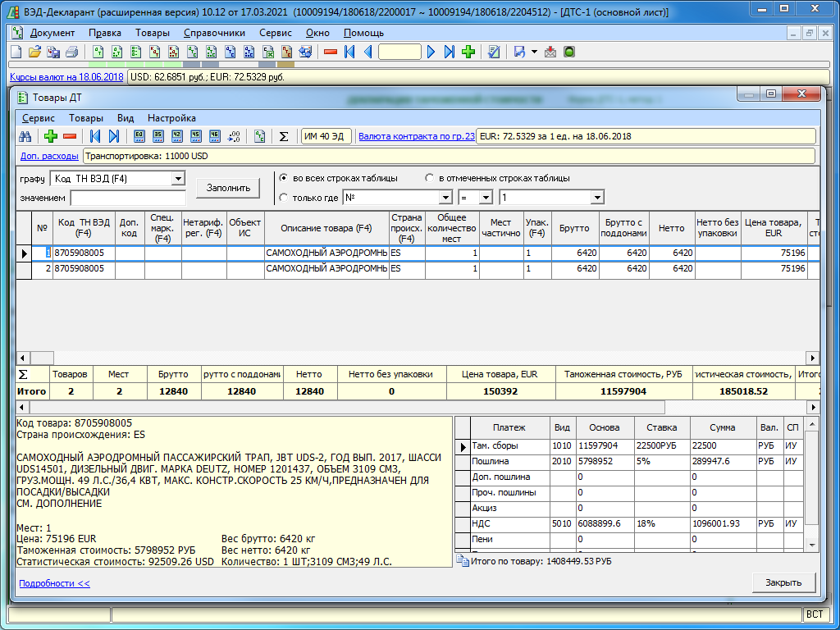Add a new goods row with green plus
The image size is (840, 630).
click(51, 136)
